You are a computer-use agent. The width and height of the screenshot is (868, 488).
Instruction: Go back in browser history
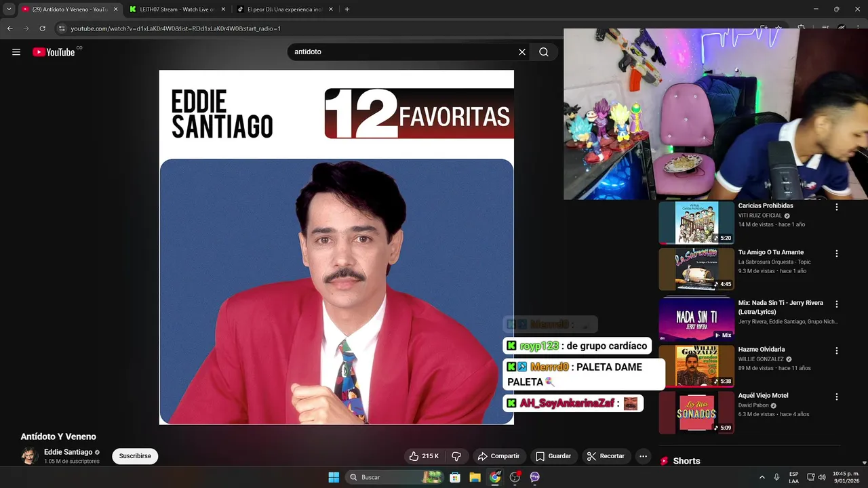click(9, 28)
